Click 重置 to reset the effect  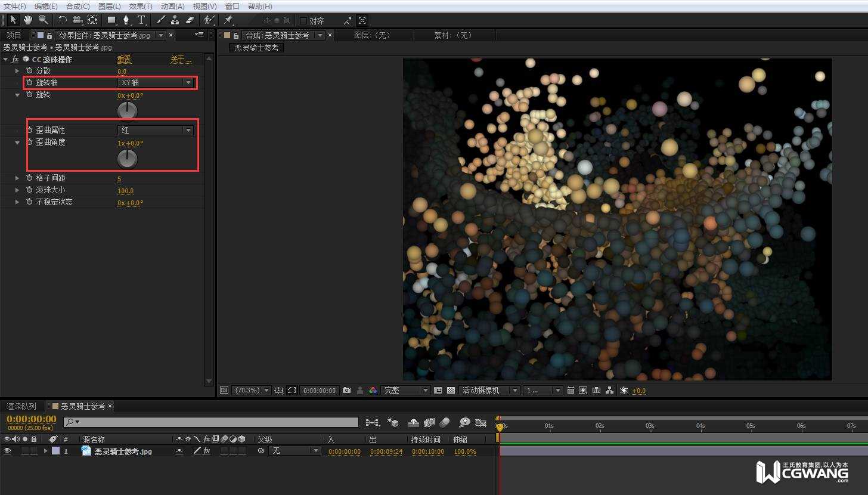(123, 59)
